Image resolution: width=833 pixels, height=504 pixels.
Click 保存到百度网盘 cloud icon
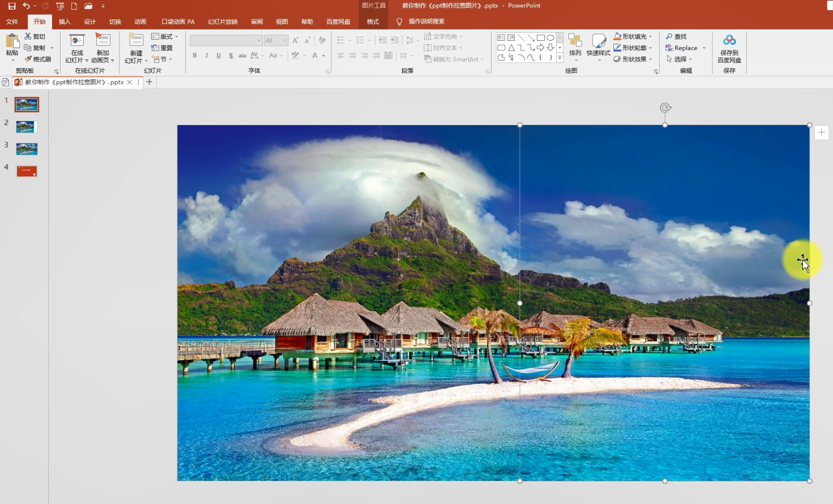[729, 40]
